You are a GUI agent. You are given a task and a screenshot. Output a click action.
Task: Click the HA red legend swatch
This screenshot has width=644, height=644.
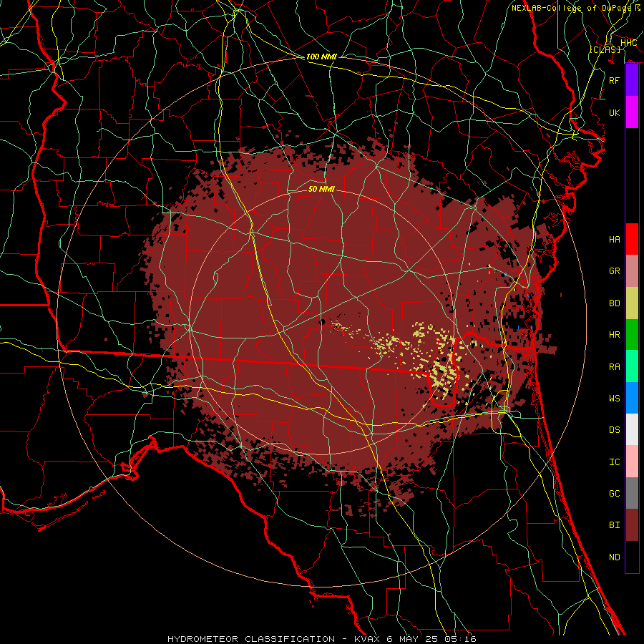coord(632,239)
